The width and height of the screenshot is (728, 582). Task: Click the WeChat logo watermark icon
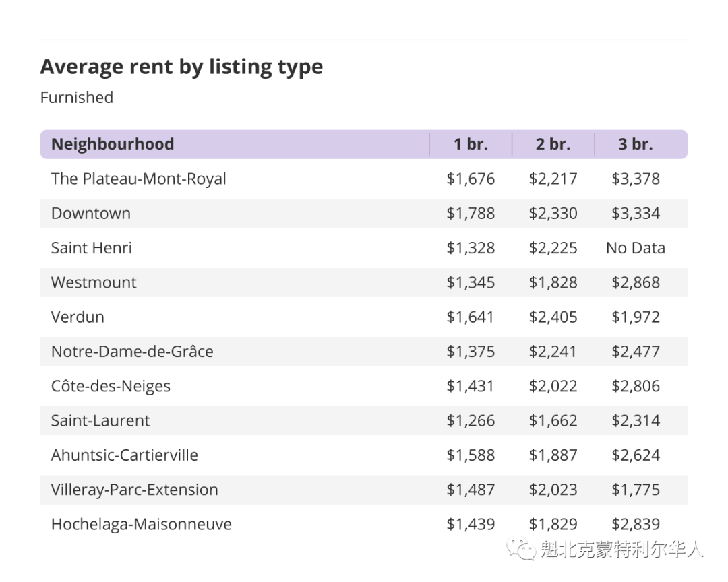(521, 548)
